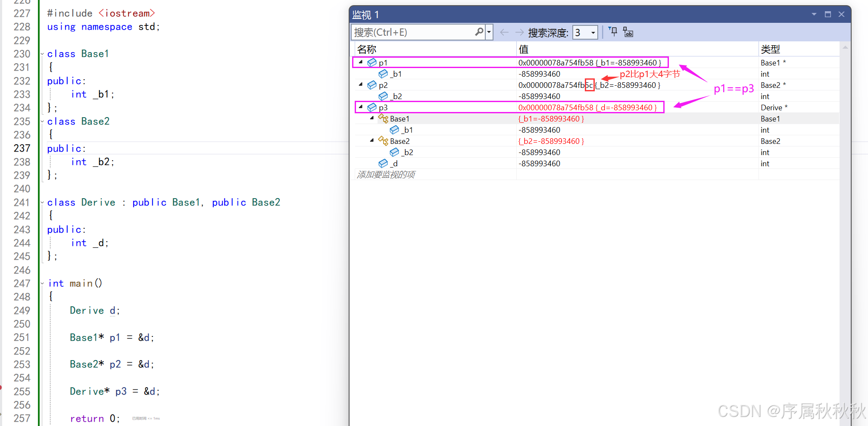Viewport: 868px width, 426px height.
Task: Collapse class Base2 code fold marker
Action: [x=42, y=121]
